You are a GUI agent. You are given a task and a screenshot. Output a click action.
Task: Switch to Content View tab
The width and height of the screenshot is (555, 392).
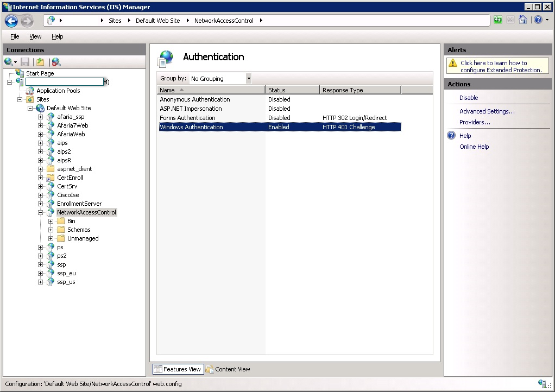[228, 369]
